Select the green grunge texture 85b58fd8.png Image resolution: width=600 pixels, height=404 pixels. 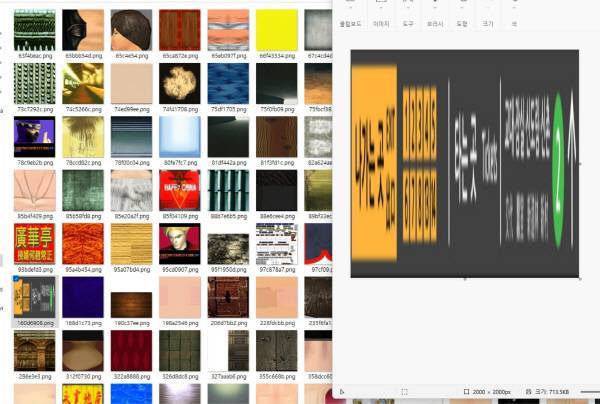[x=83, y=191]
